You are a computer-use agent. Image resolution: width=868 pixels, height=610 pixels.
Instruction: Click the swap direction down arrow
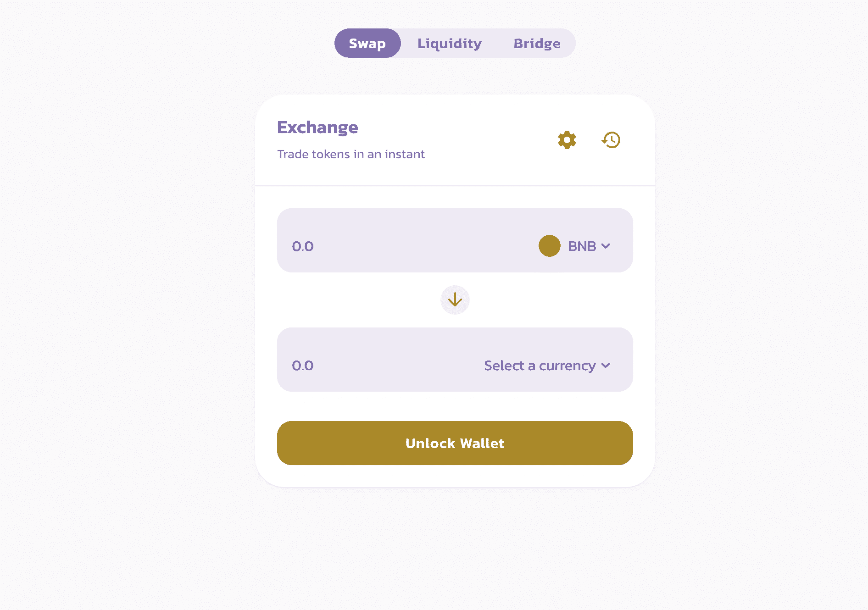[455, 300]
